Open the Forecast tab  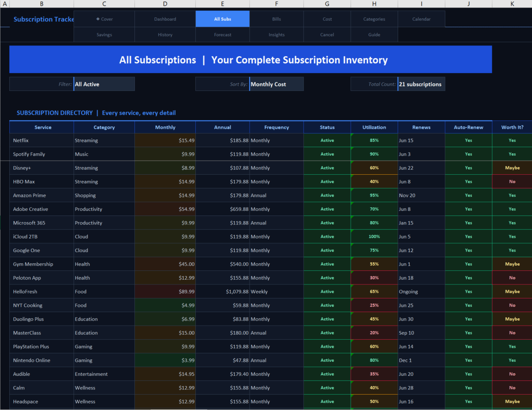(x=222, y=35)
